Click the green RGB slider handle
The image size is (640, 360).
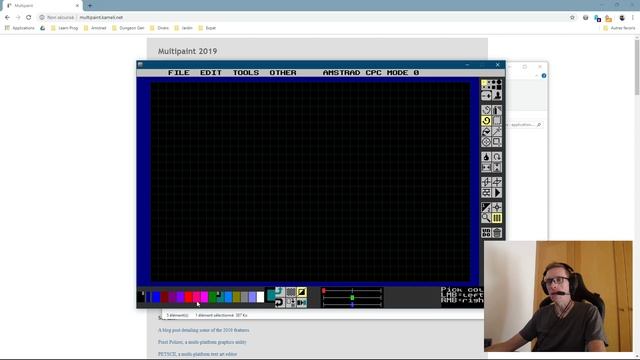pyautogui.click(x=352, y=298)
